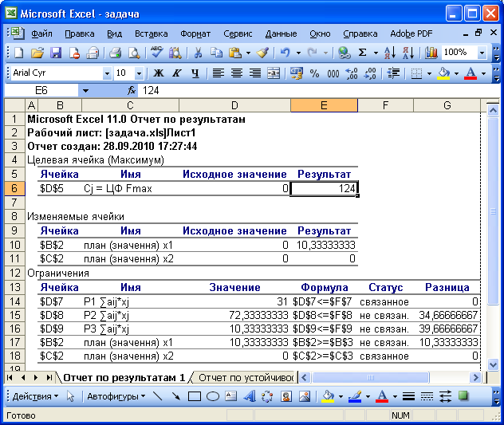
Task: Copy selection using the Copy icon
Action: click(216, 53)
